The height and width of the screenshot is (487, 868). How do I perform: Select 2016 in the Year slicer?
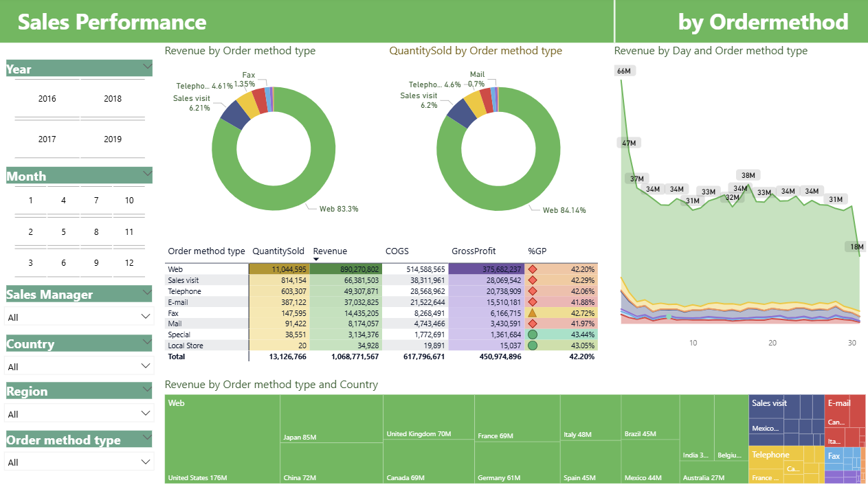point(47,98)
